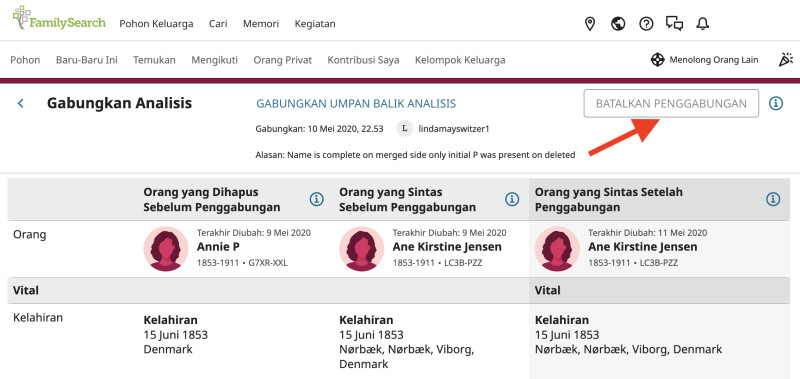The height and width of the screenshot is (379, 800).
Task: Open the location pin icon
Action: click(x=590, y=23)
